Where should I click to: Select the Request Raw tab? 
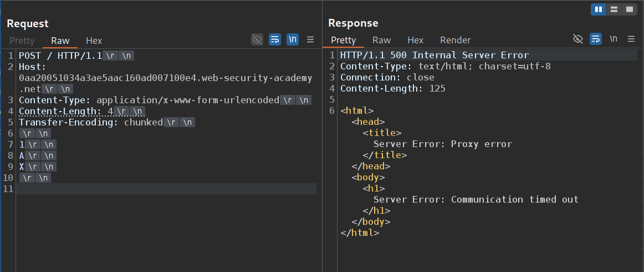[x=60, y=41]
